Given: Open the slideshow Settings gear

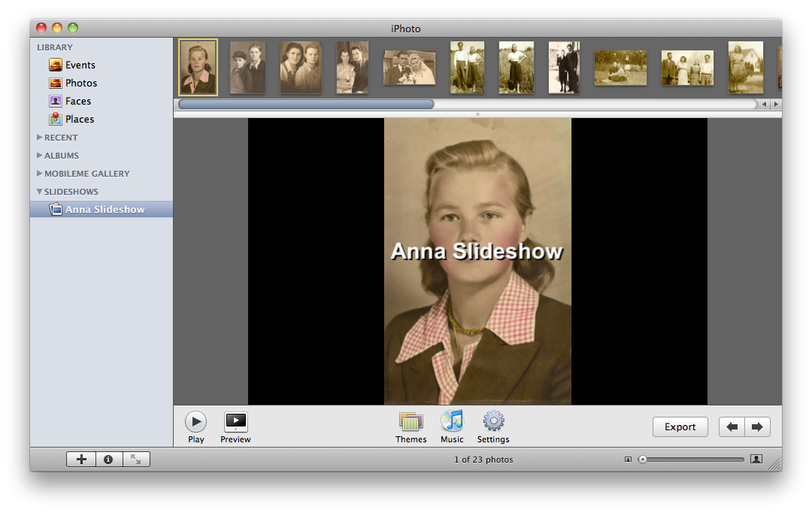Looking at the screenshot, I should 493,422.
